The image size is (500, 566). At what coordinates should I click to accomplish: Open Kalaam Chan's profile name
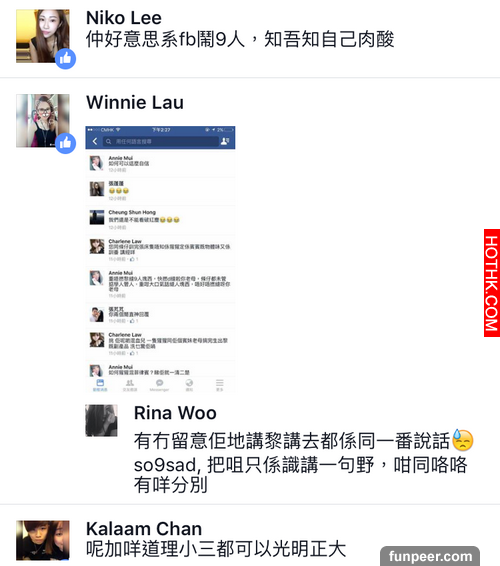(x=144, y=529)
